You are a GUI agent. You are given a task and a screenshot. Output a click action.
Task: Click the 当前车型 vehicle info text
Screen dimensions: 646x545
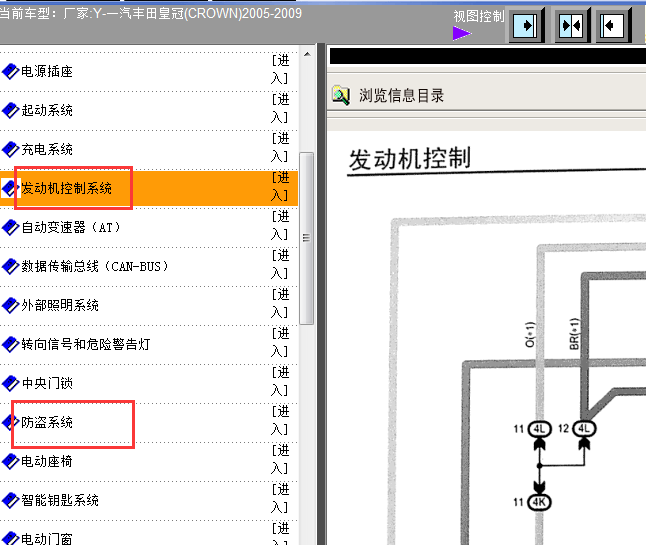pos(151,14)
